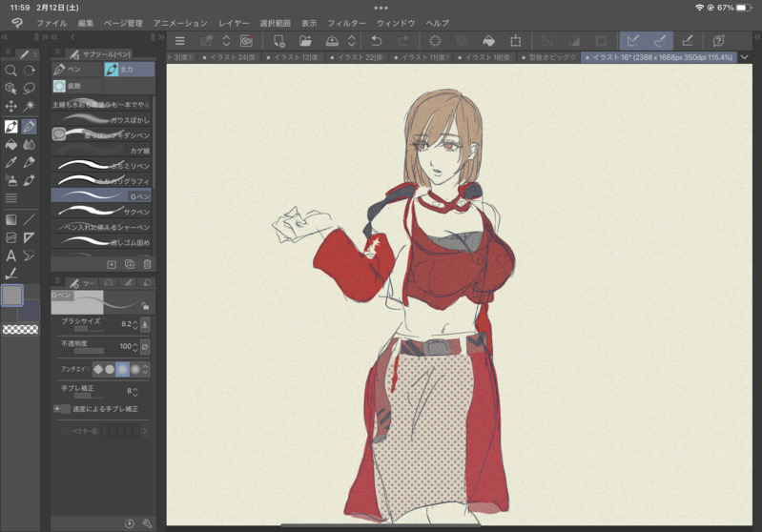Select the strongest anti-aliasing option

click(134, 369)
